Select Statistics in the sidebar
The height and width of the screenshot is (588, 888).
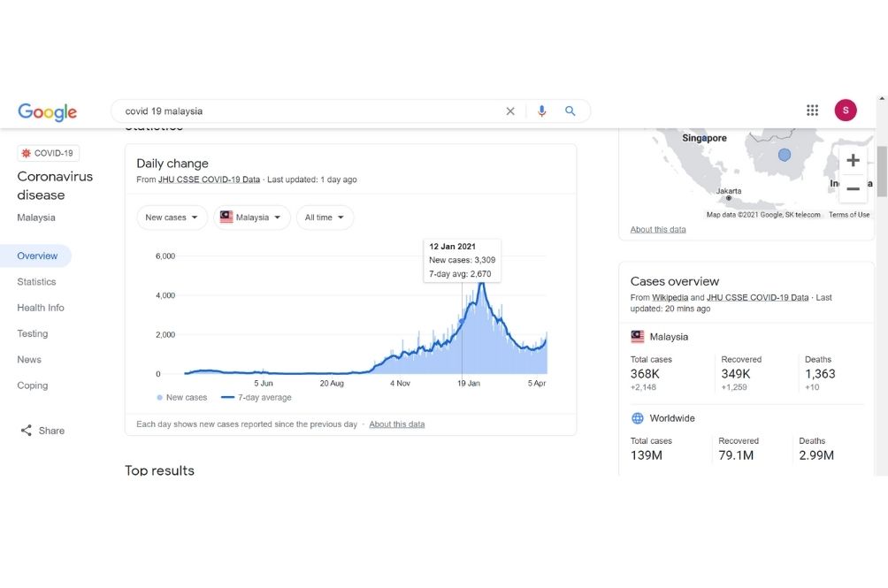click(36, 282)
